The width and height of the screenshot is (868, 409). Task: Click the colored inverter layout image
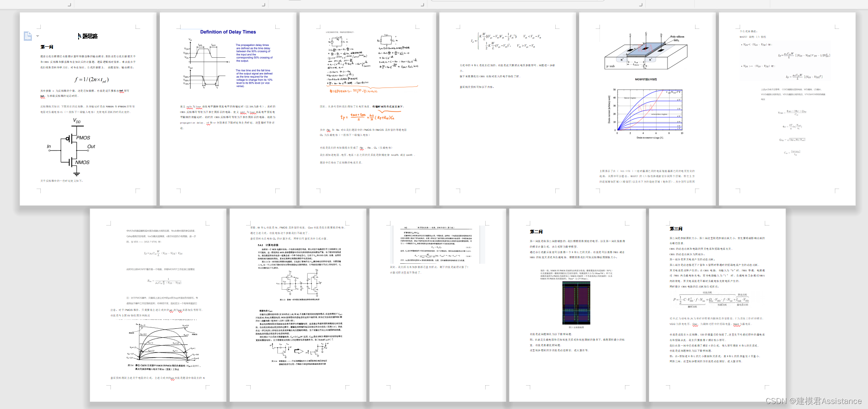click(576, 302)
